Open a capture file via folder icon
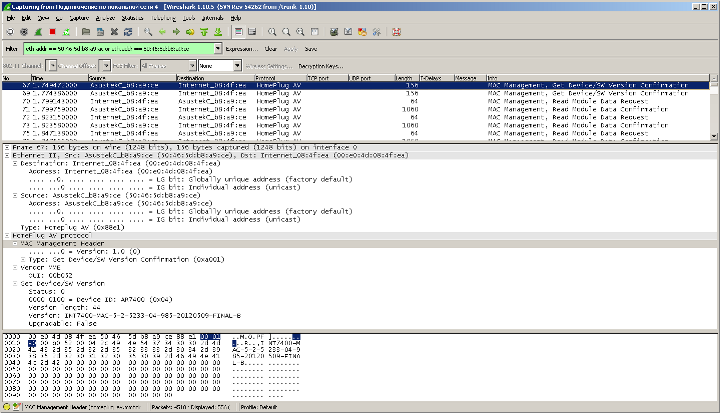 coord(86,32)
